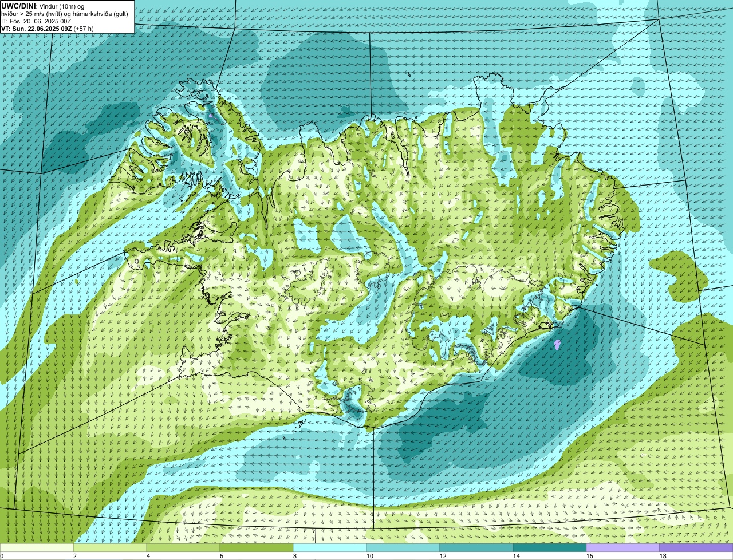Viewport: 733px width, 560px height.
Task: Select the light green 2–4 legend swatch
Action: (110, 548)
